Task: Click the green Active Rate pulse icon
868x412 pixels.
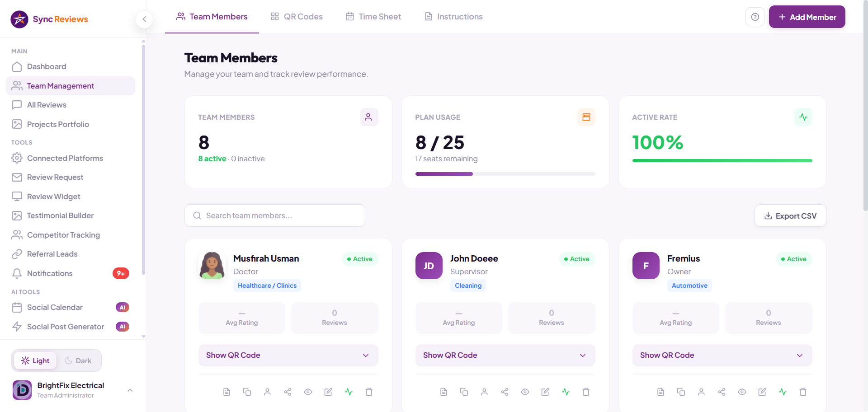Action: pyautogui.click(x=803, y=117)
